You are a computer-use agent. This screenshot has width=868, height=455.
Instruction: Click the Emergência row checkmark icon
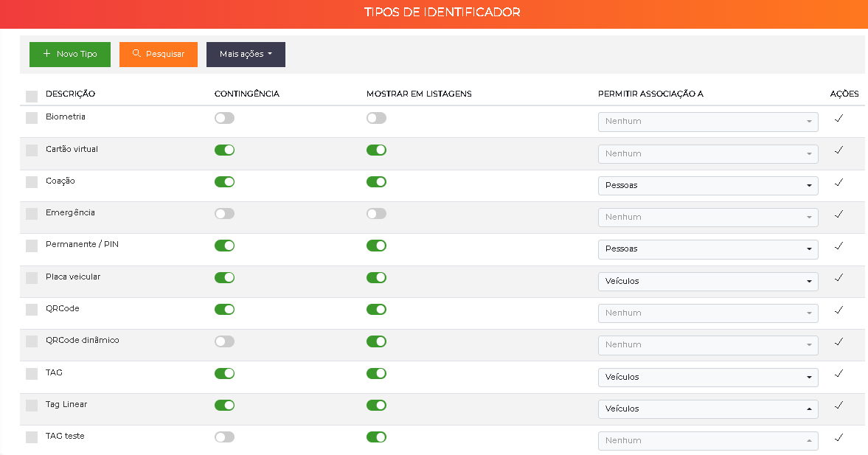tap(839, 214)
